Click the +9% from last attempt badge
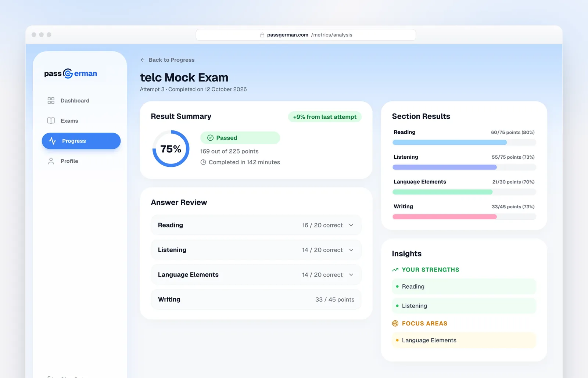This screenshot has height=378, width=588. [325, 117]
